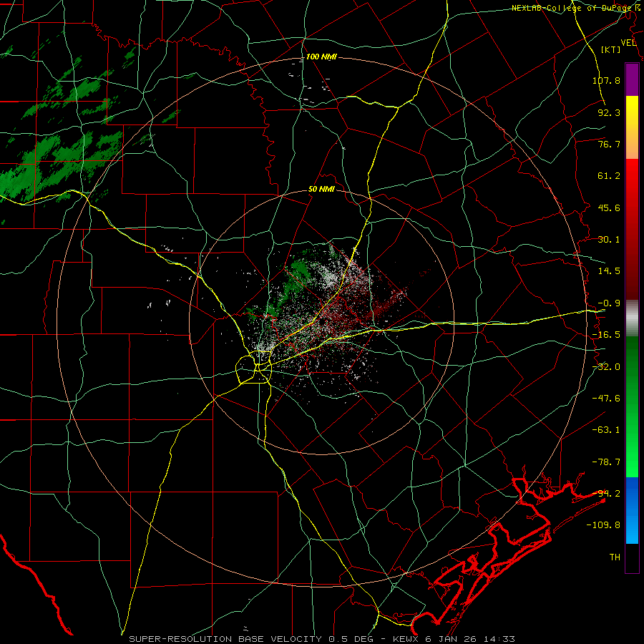Screen dimensions: 644x644
Task: Click the -16.5 velocity scale value
Action: [x=606, y=335]
